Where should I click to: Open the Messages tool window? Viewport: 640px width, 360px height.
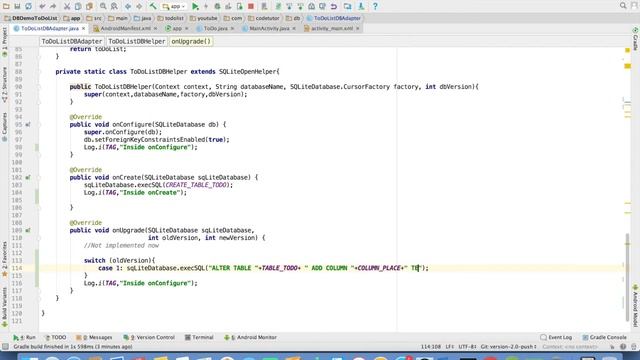(x=94, y=338)
